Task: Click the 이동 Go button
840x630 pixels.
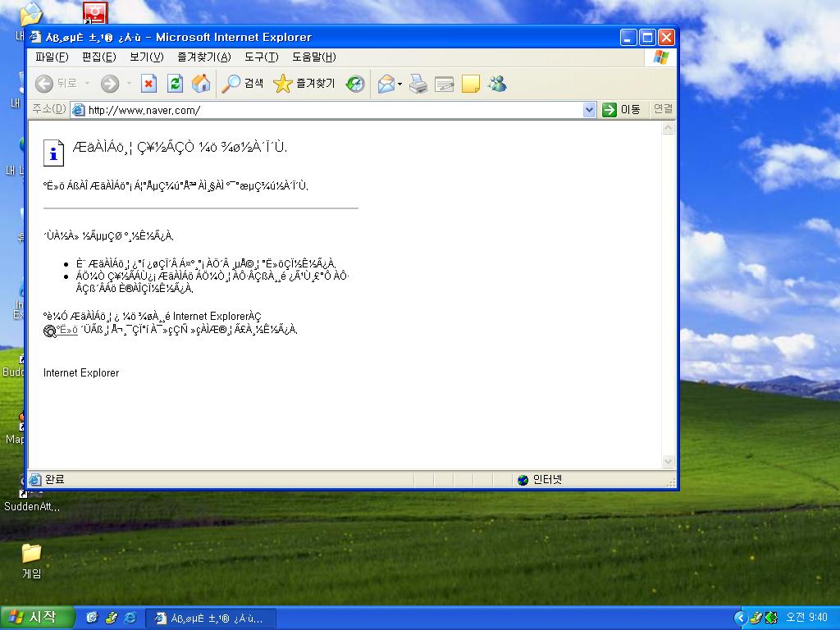Action: 622,110
